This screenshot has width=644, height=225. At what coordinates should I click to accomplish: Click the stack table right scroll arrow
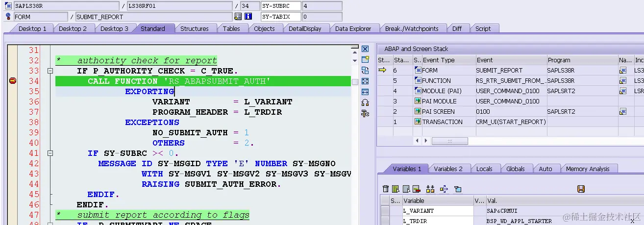[425, 141]
